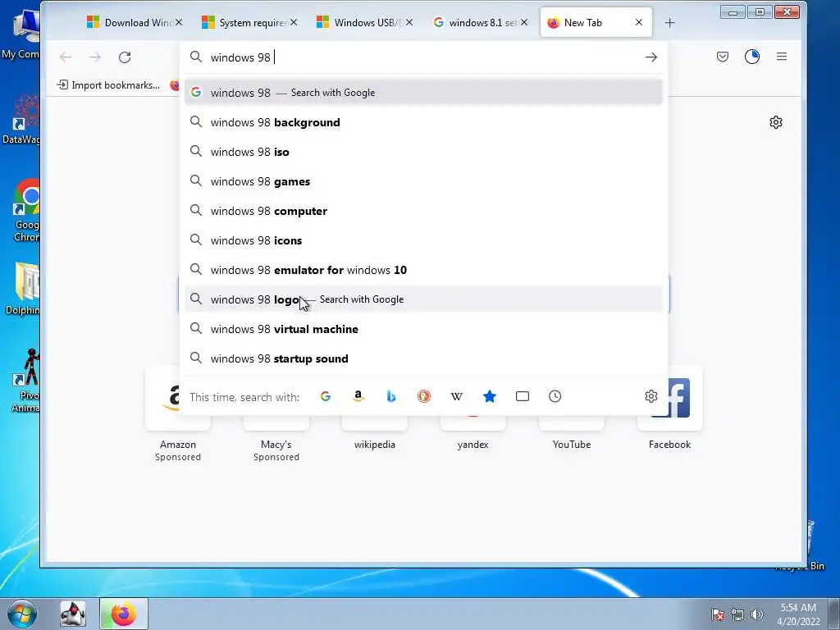Close the System requirements tab

pyautogui.click(x=294, y=22)
